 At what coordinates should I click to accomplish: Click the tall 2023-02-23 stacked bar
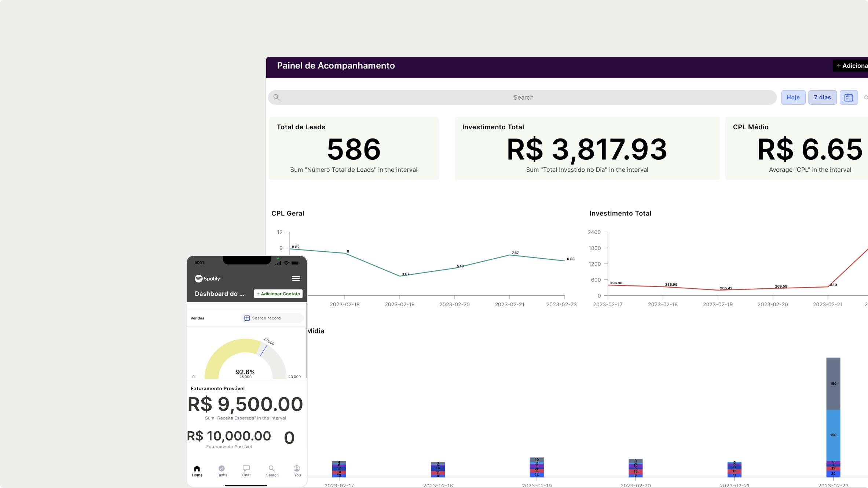pos(833,417)
